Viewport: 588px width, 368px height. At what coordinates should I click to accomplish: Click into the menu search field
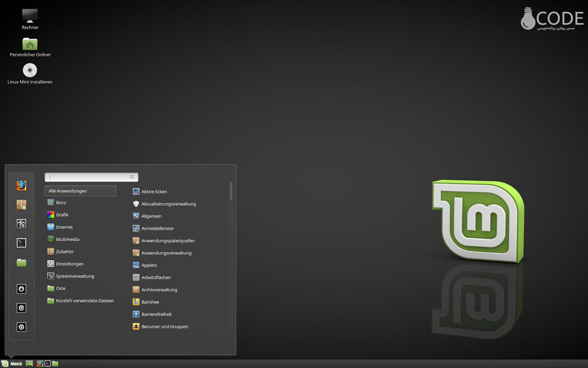pyautogui.click(x=92, y=177)
